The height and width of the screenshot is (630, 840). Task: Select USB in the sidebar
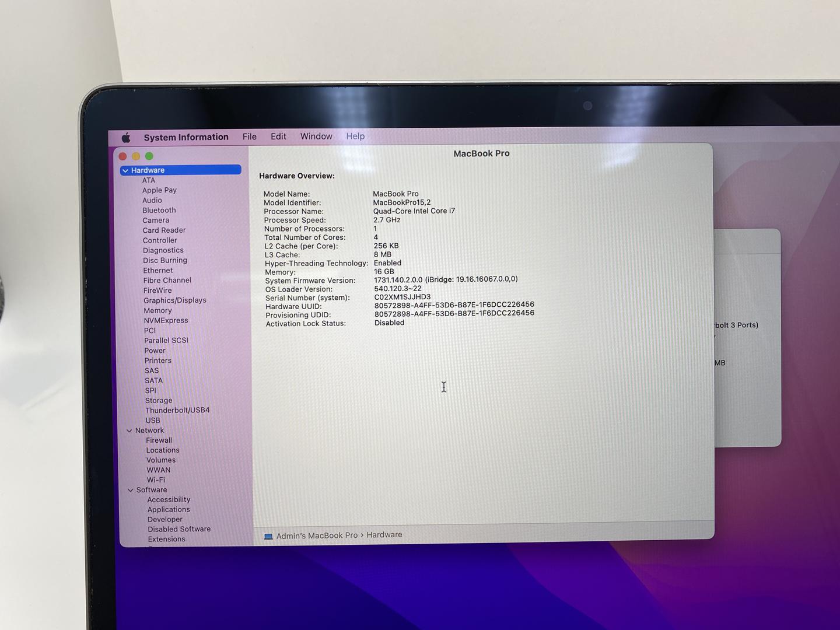(153, 421)
